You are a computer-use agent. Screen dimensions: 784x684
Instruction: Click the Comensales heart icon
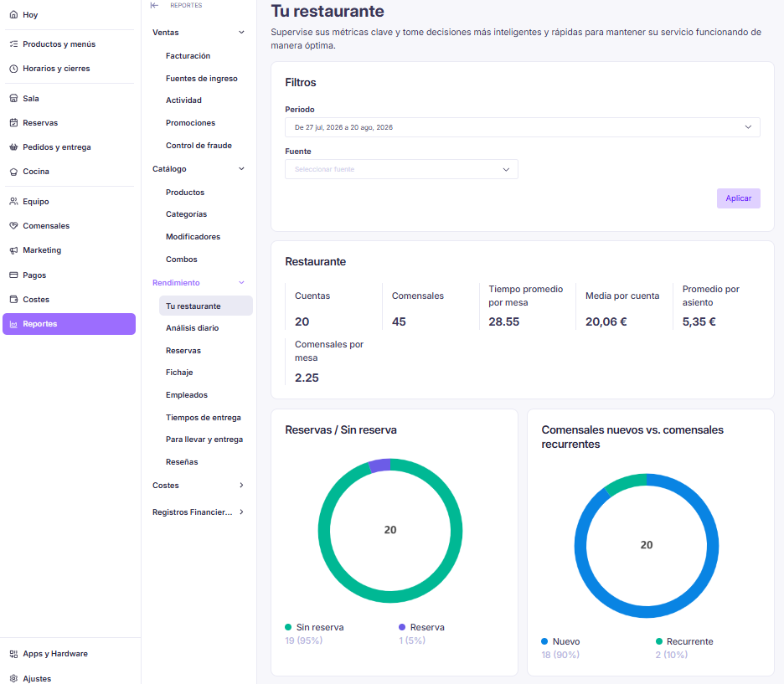click(13, 226)
